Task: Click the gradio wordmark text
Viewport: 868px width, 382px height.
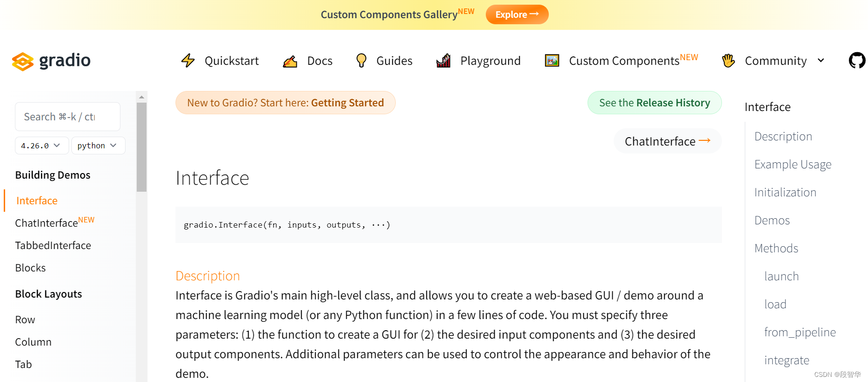Action: click(65, 61)
